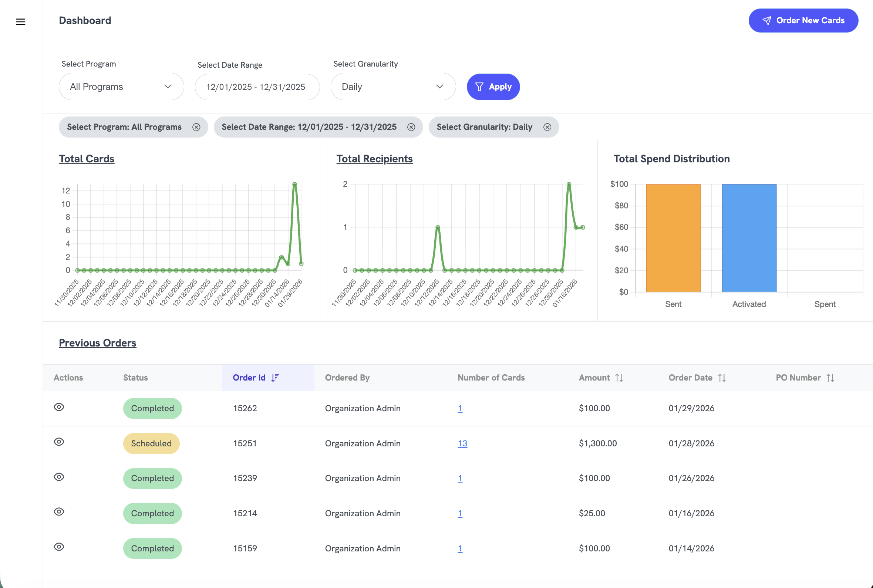This screenshot has height=588, width=873.
Task: Click the Order New Cards button
Action: 803,20
